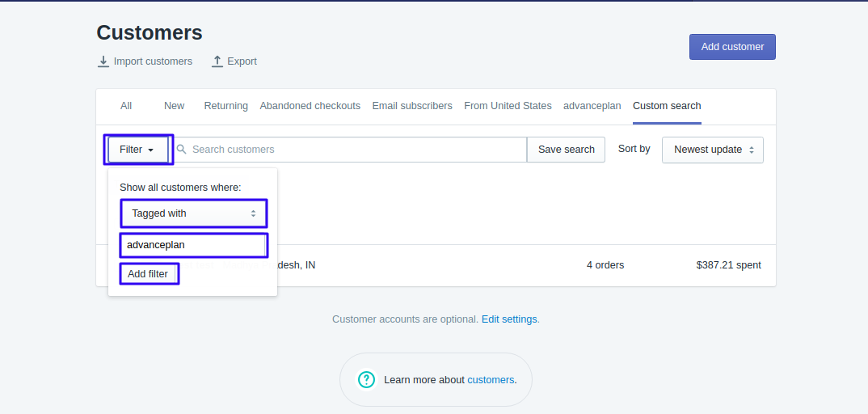Focus the Search customers field
868x414 pixels.
click(x=350, y=150)
